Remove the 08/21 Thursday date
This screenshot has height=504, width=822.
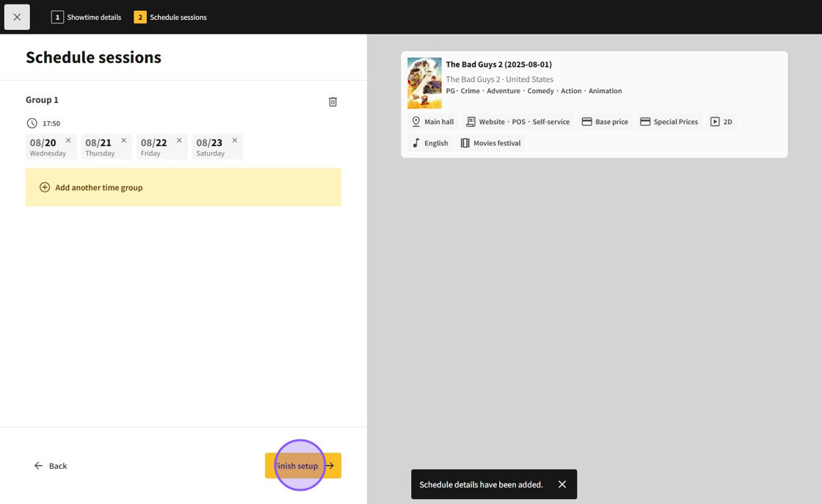tap(123, 140)
